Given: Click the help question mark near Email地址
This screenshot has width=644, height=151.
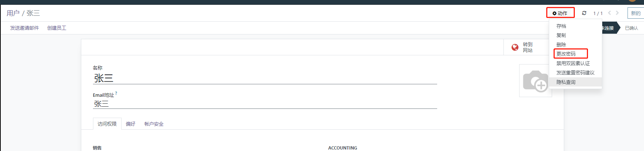Looking at the screenshot, I should click(116, 93).
